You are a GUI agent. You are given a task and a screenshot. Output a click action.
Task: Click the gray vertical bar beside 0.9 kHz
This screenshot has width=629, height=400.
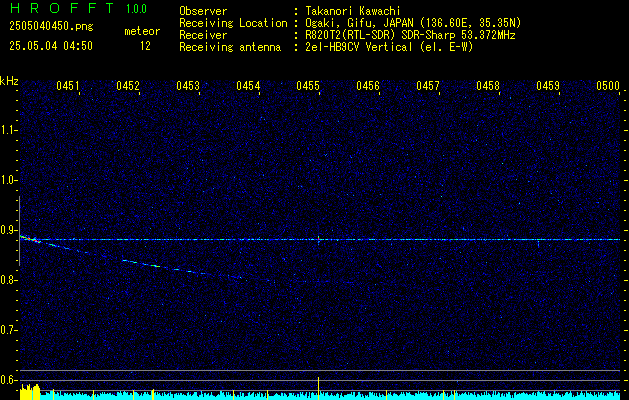(x=20, y=231)
